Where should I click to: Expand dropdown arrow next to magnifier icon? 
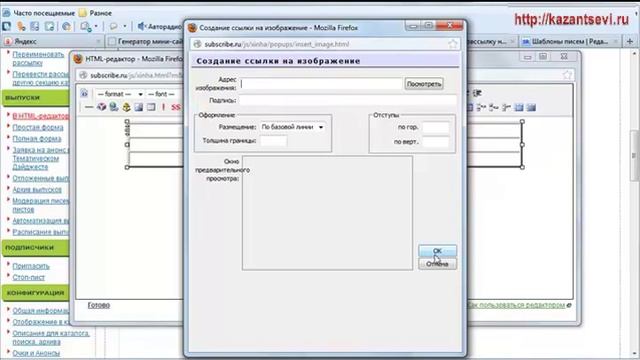(96, 27)
